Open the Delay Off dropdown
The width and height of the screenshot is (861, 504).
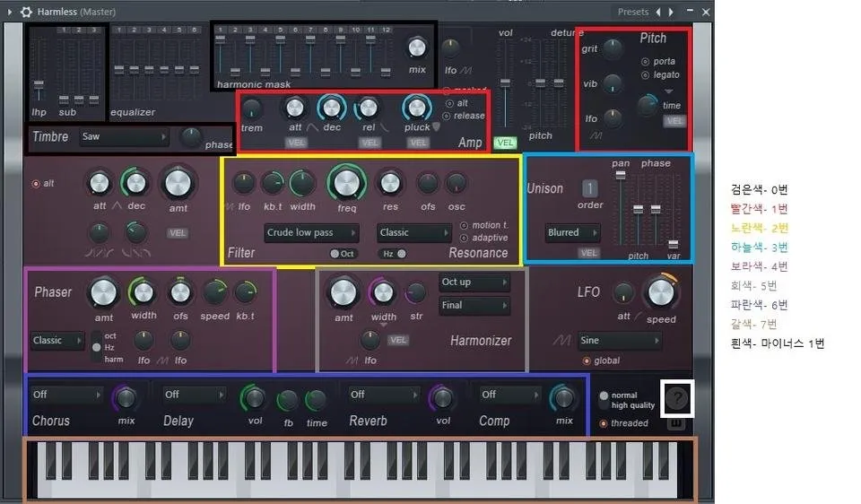(x=195, y=395)
